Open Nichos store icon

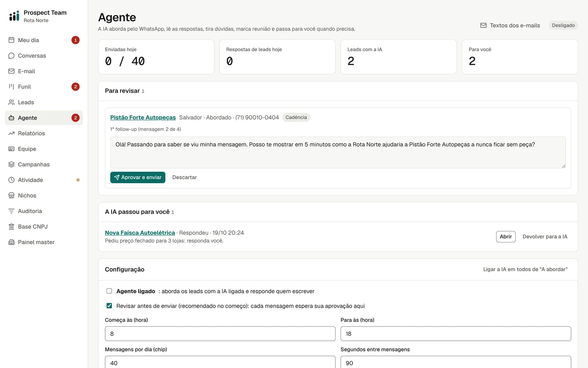(11, 195)
